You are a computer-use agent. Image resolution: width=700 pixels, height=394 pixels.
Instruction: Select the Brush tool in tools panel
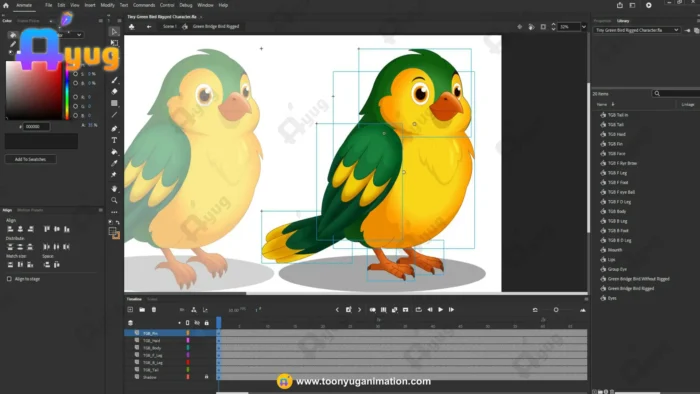pos(114,80)
